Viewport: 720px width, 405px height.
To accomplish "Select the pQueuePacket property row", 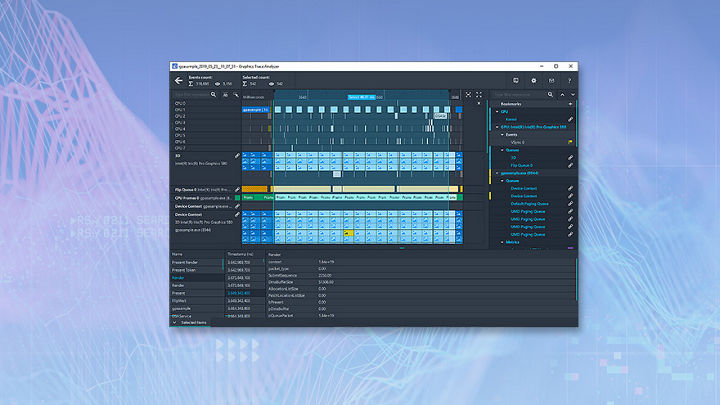I will click(420, 315).
